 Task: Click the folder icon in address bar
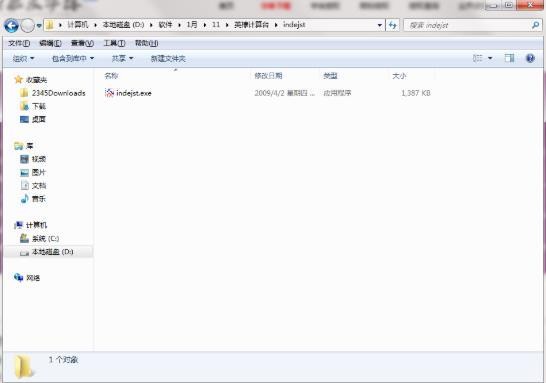49,25
